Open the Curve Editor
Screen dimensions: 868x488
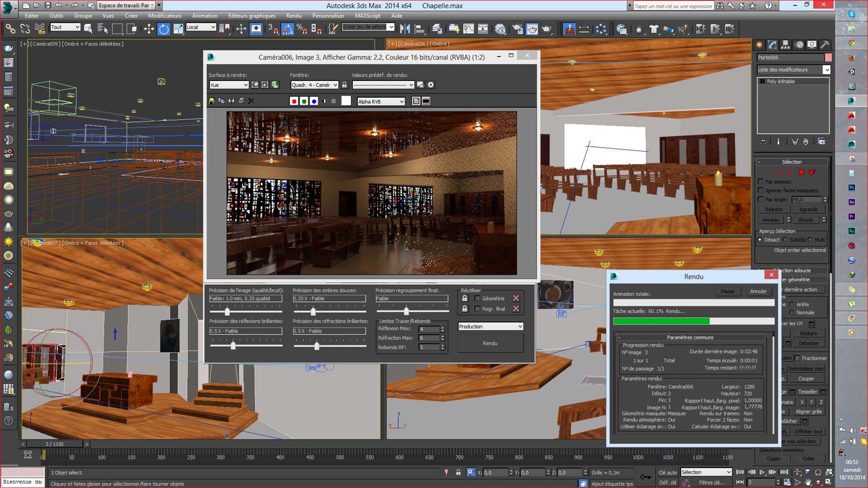[x=468, y=29]
